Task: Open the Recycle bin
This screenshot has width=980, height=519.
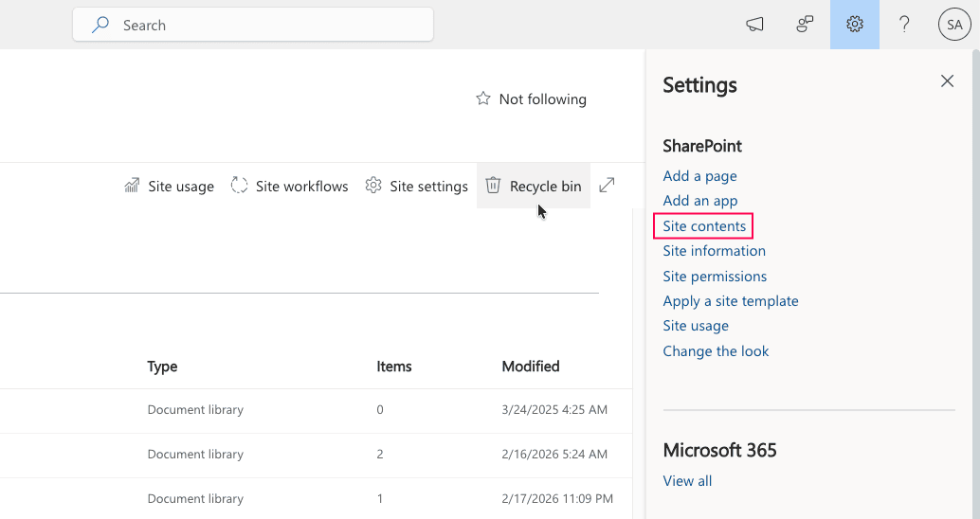Action: click(534, 186)
